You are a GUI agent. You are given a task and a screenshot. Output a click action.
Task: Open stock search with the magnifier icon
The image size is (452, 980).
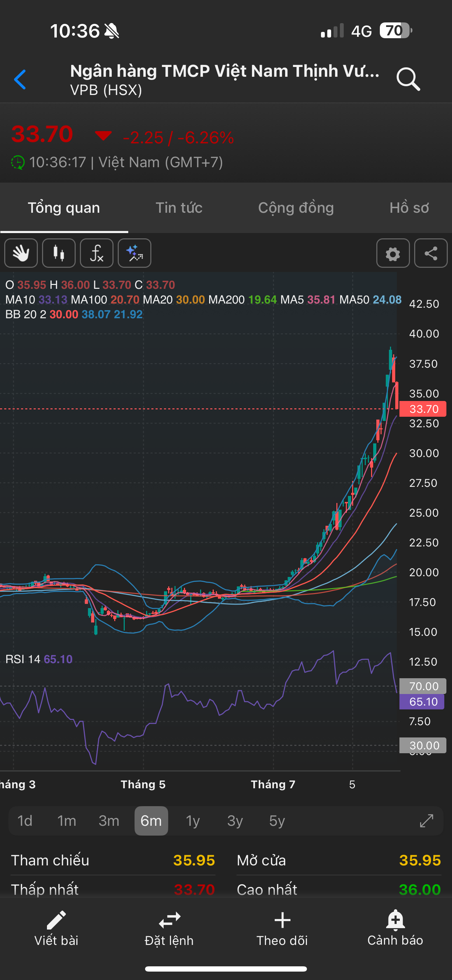408,79
